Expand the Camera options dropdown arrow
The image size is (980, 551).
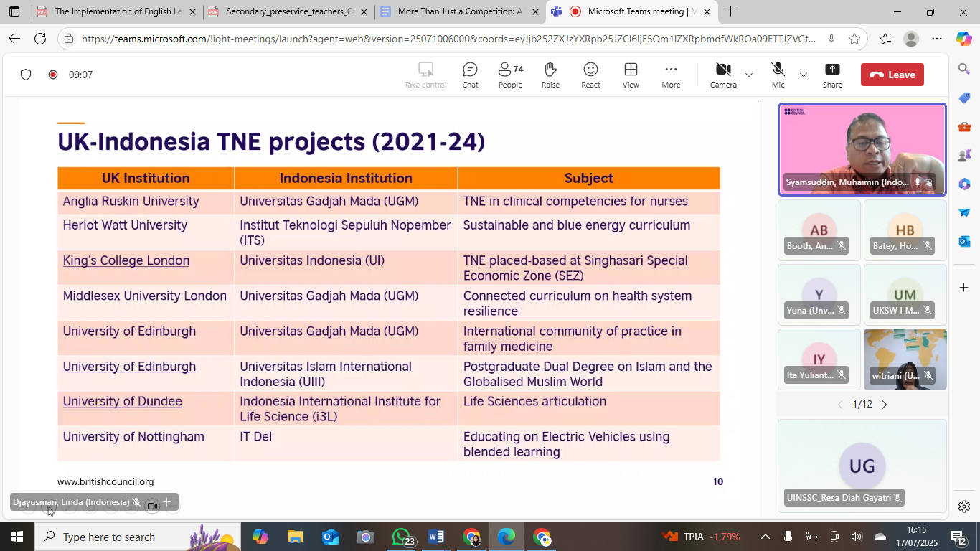(749, 75)
